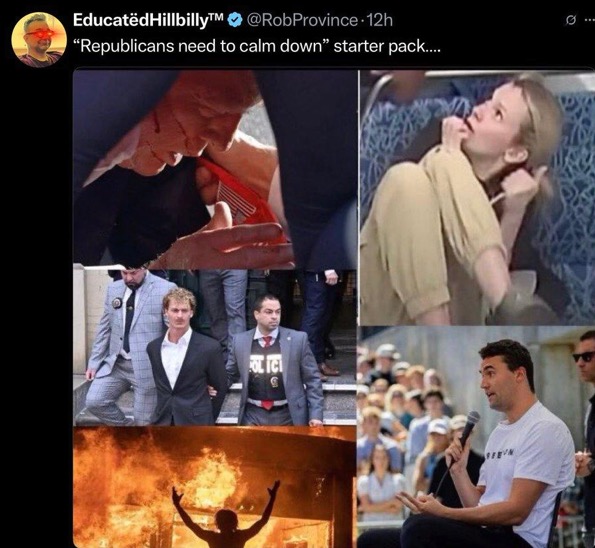Image resolution: width=595 pixels, height=548 pixels.
Task: Click the TM symbol after display name
Action: point(217,16)
